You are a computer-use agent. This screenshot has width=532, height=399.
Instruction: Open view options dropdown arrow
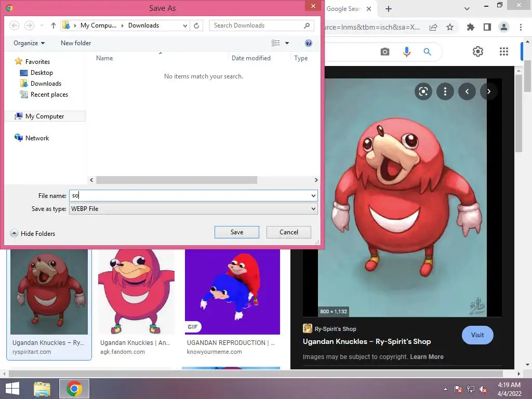287,43
